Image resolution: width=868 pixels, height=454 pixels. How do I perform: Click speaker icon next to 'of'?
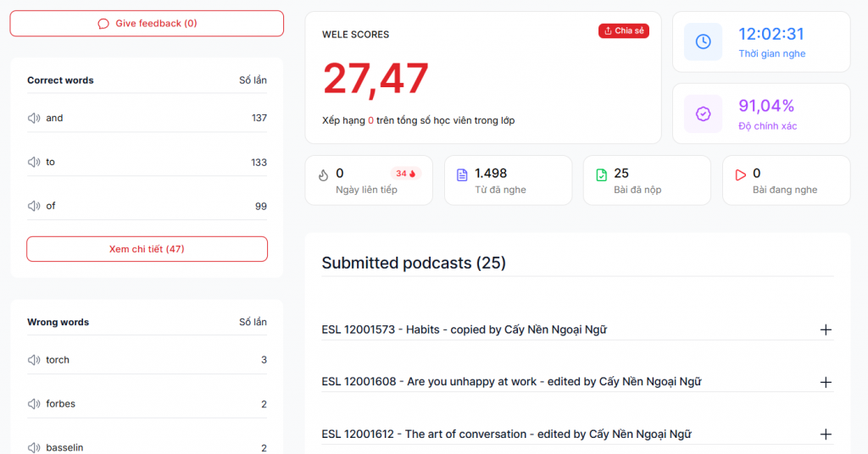pos(34,206)
